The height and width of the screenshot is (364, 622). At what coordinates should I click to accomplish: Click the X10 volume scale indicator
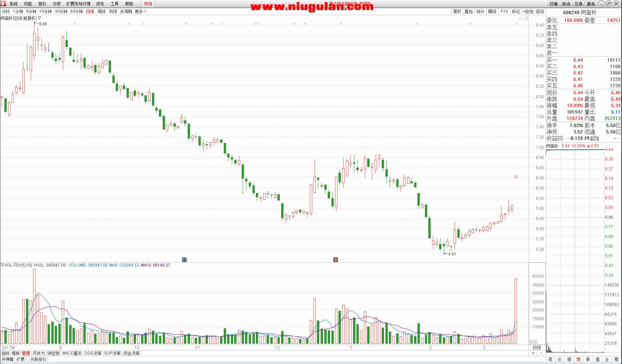[x=533, y=342]
